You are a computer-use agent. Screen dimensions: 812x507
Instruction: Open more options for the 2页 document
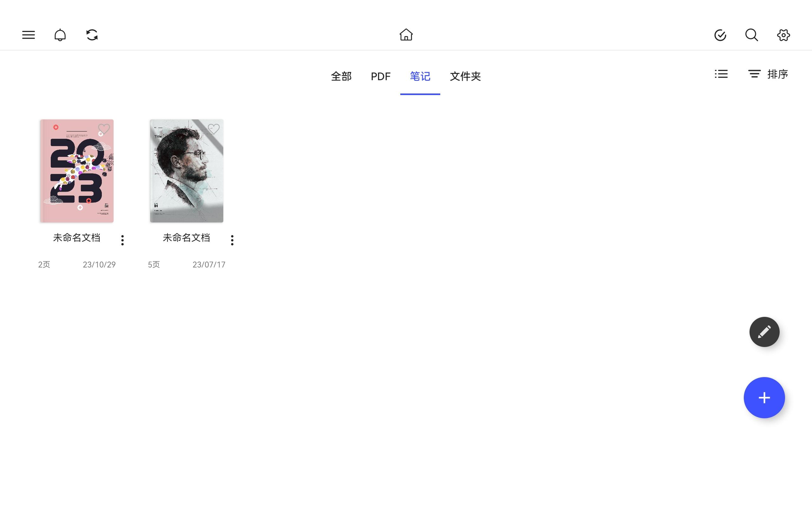(122, 240)
